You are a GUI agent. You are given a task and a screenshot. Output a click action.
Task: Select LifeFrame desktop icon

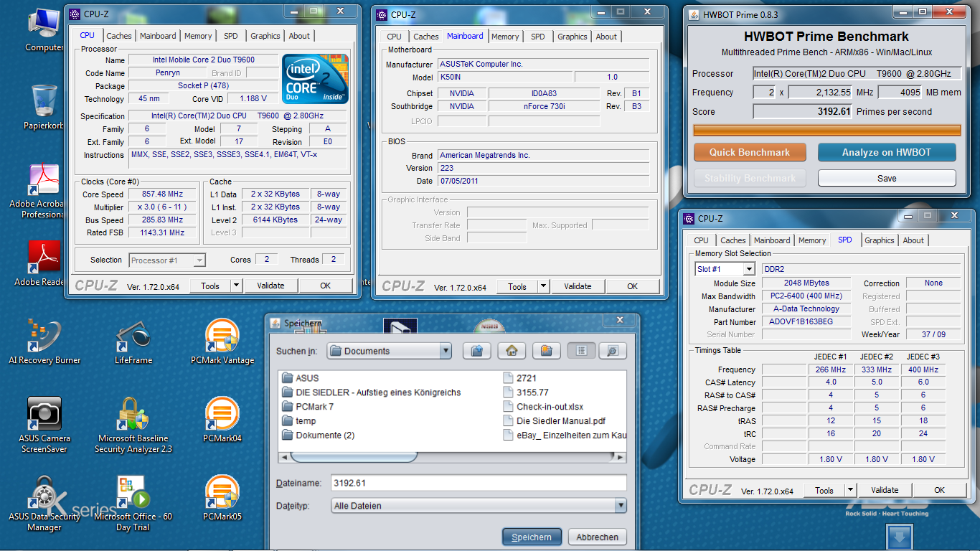tap(133, 342)
